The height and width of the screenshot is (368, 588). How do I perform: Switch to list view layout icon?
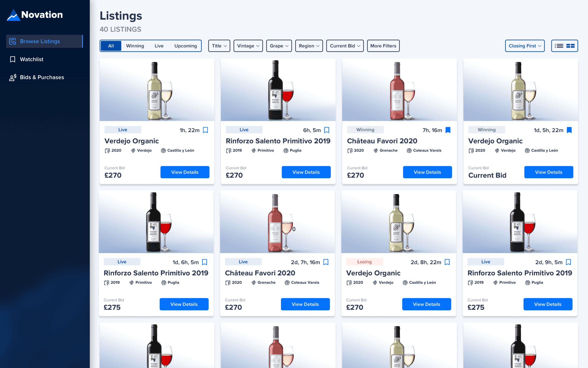pos(559,46)
